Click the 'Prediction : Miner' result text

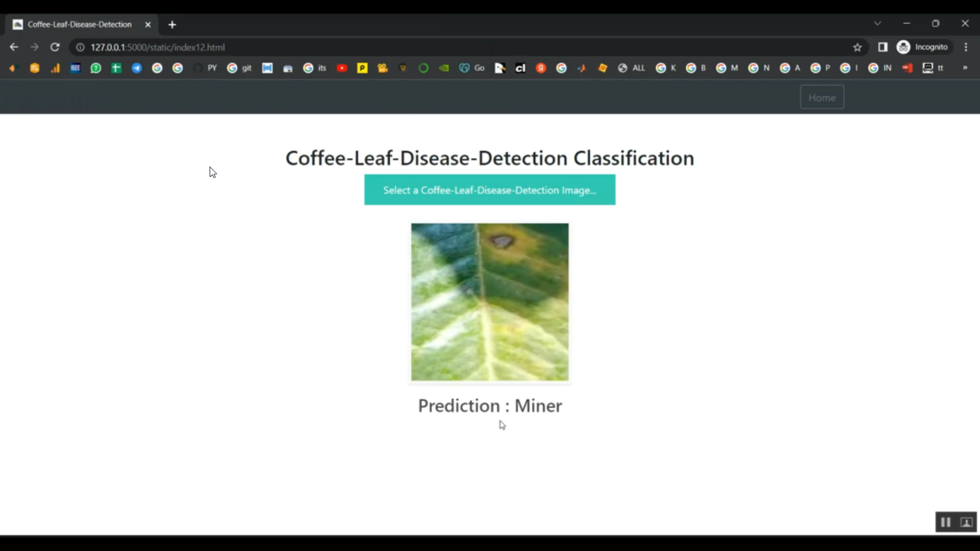(x=490, y=405)
